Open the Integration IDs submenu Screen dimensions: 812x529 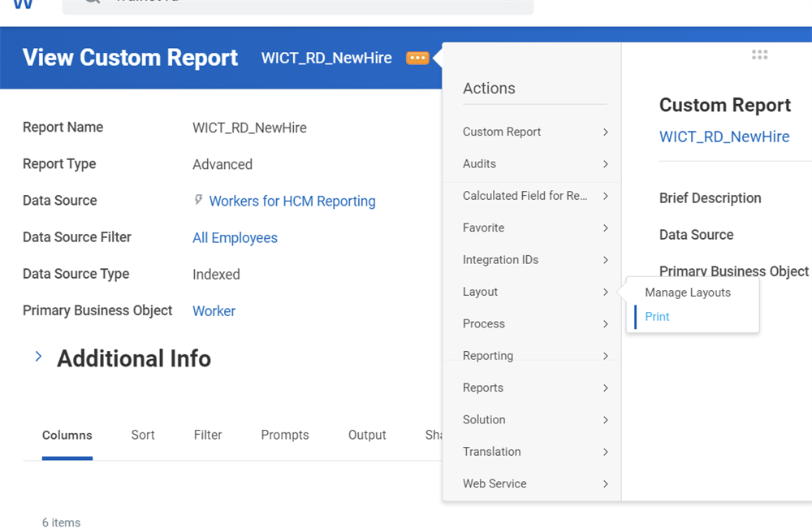point(535,260)
